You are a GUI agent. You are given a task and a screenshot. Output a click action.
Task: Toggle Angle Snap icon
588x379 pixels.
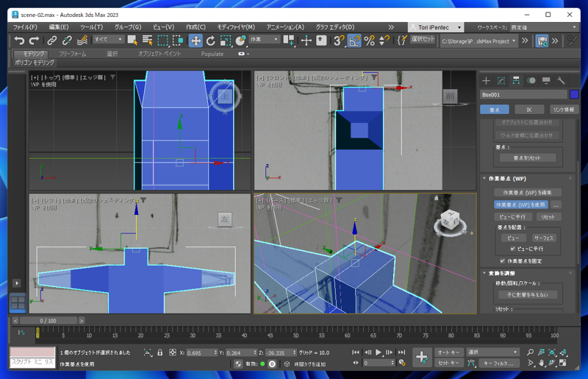[x=354, y=40]
